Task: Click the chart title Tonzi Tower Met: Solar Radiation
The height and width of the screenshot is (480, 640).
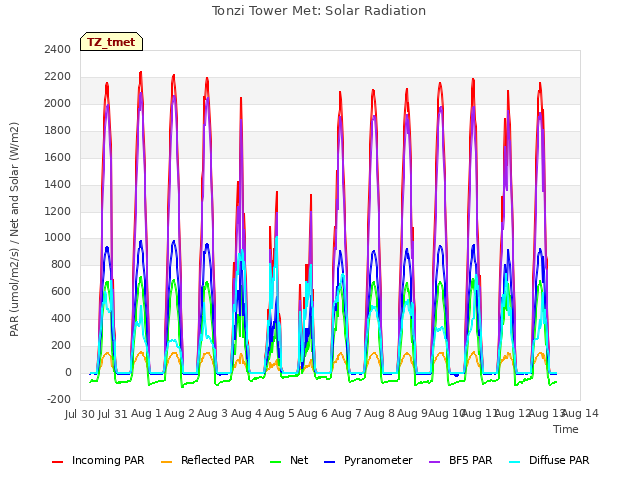Action: tap(319, 11)
